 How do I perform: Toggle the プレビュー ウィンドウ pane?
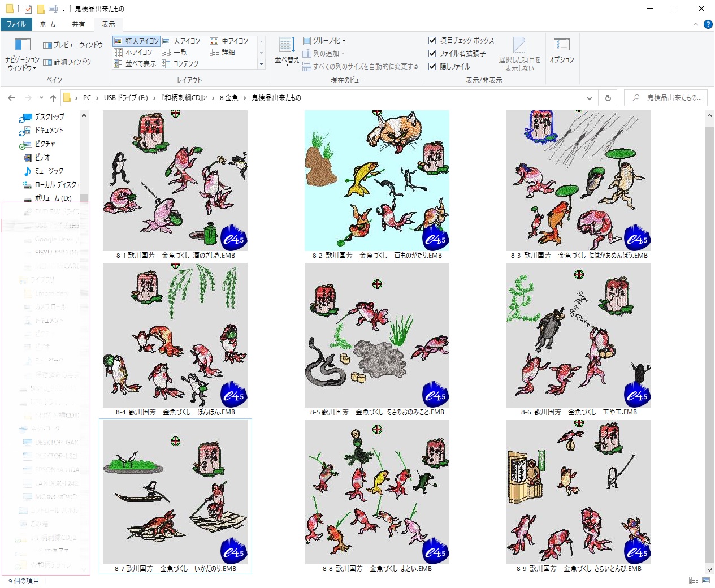73,45
